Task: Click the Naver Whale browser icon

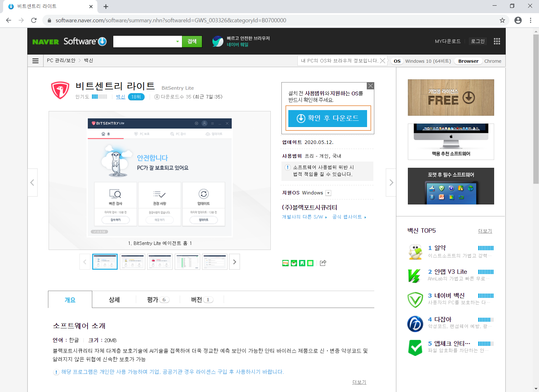Action: [217, 41]
